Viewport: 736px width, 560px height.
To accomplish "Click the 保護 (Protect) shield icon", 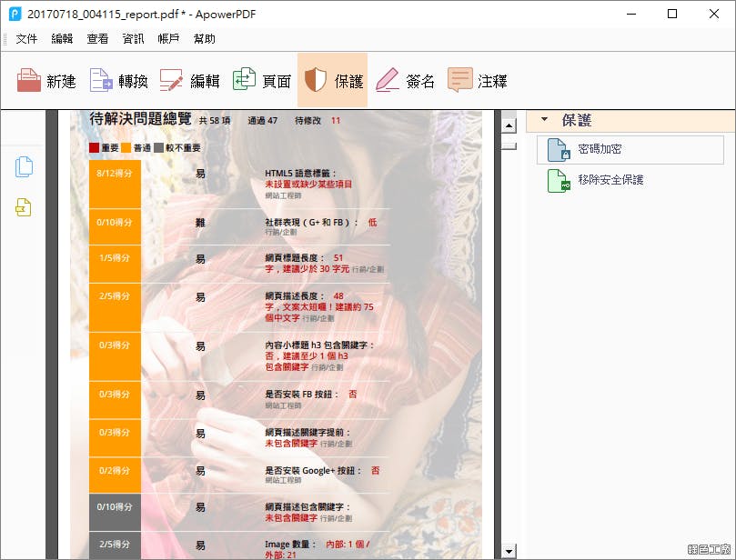I will (316, 80).
